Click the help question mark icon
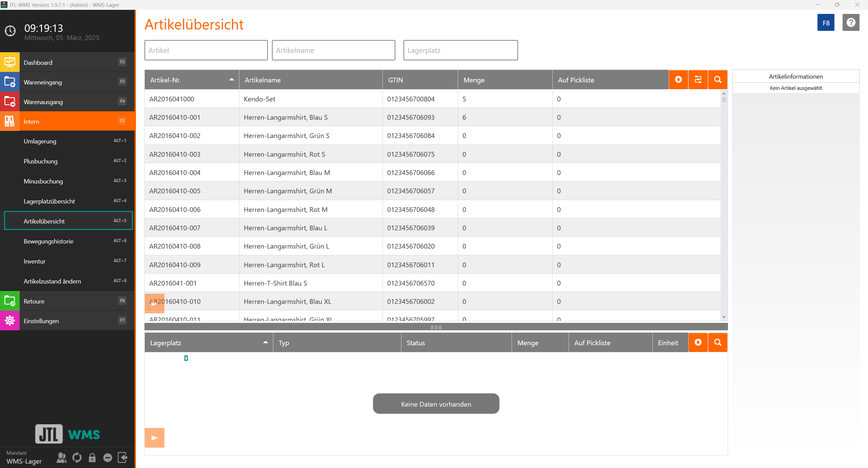 (850, 23)
